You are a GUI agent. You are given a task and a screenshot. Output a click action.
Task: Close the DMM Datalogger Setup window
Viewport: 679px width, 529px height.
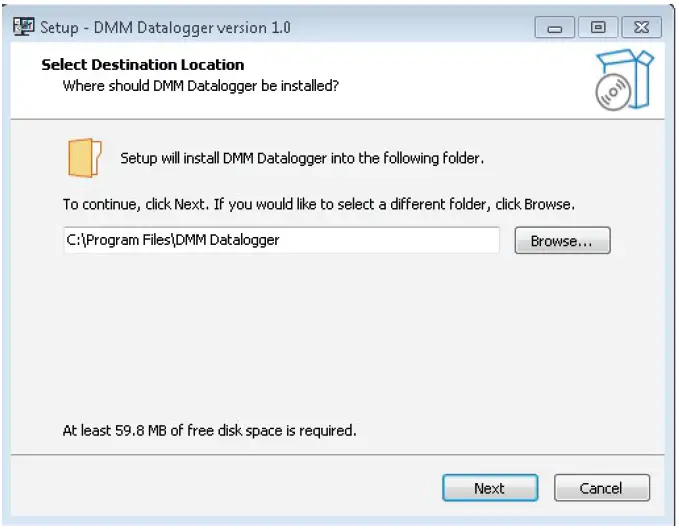coord(641,28)
